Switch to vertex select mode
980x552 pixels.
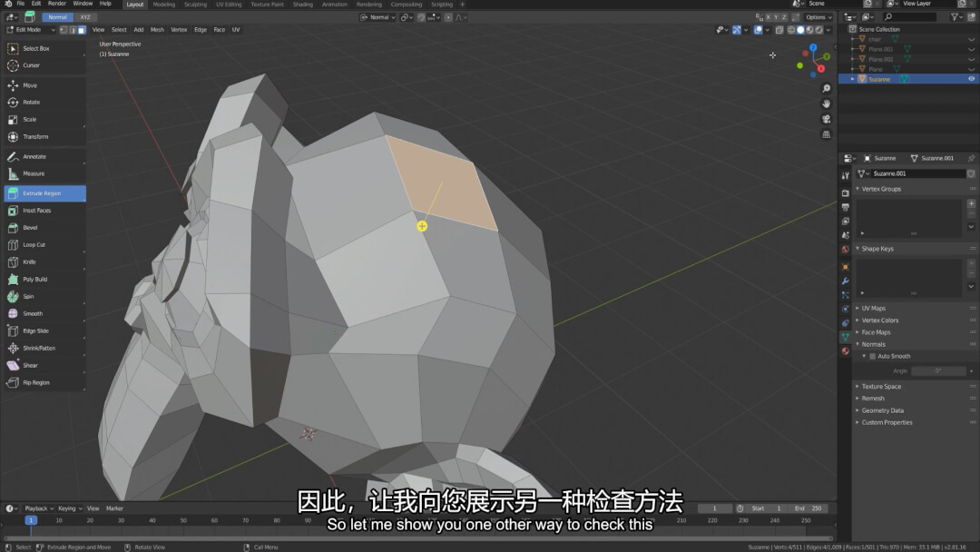point(64,29)
